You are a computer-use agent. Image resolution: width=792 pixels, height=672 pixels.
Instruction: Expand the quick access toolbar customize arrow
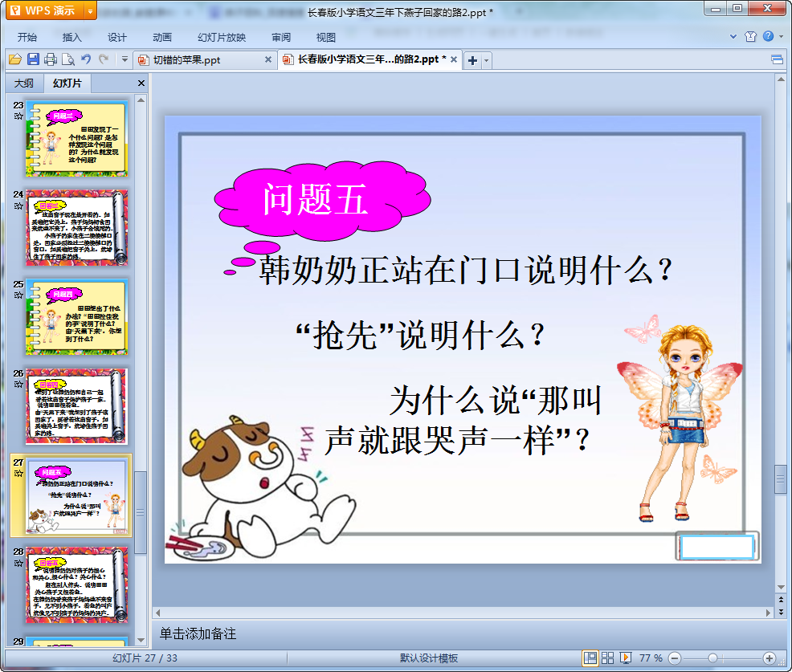point(125,59)
